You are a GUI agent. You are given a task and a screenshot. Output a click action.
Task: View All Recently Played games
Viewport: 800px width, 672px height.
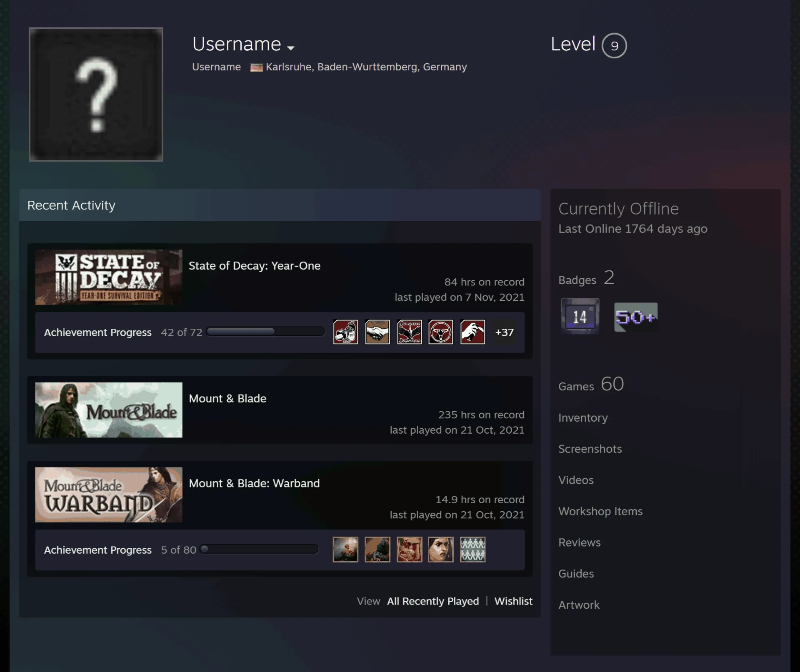point(433,601)
